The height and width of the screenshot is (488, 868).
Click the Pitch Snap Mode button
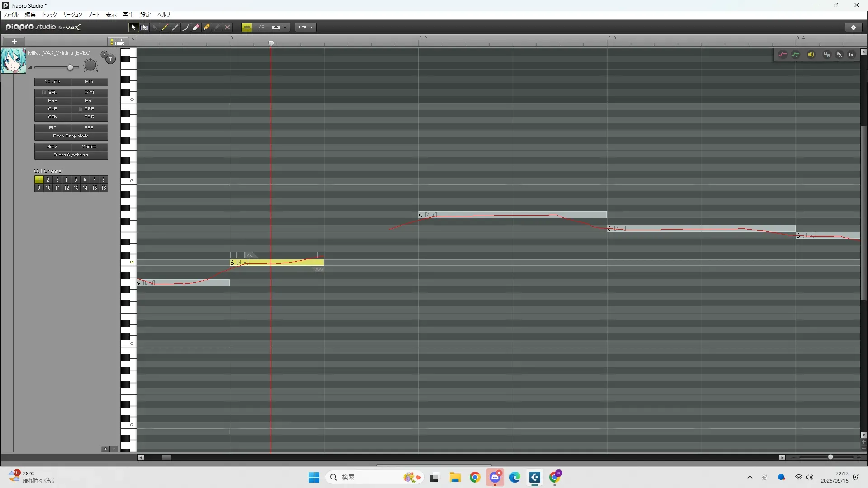(71, 136)
